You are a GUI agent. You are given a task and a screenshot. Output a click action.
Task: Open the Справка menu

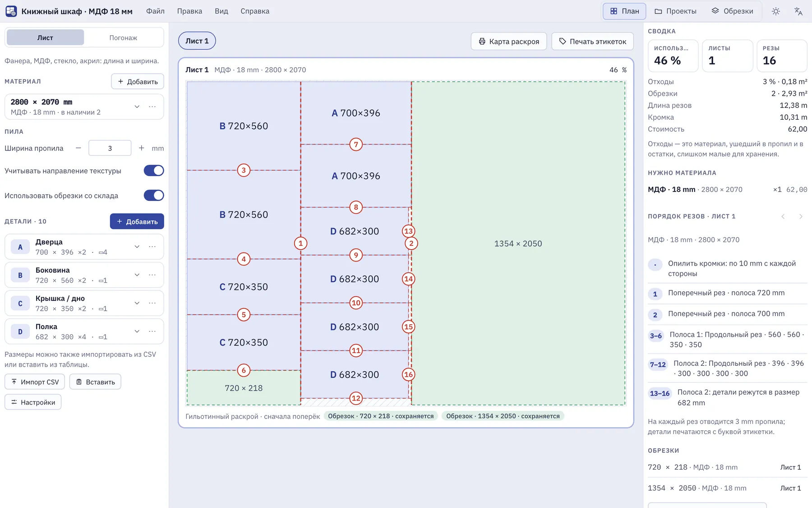tap(255, 11)
